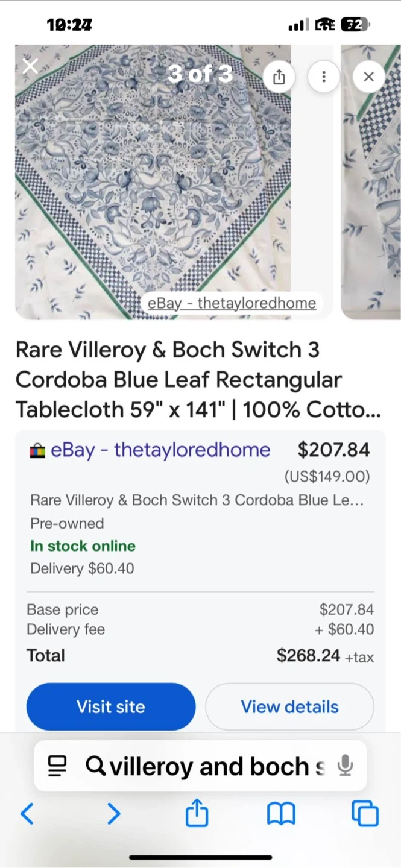Tap the share icon on product image

279,77
